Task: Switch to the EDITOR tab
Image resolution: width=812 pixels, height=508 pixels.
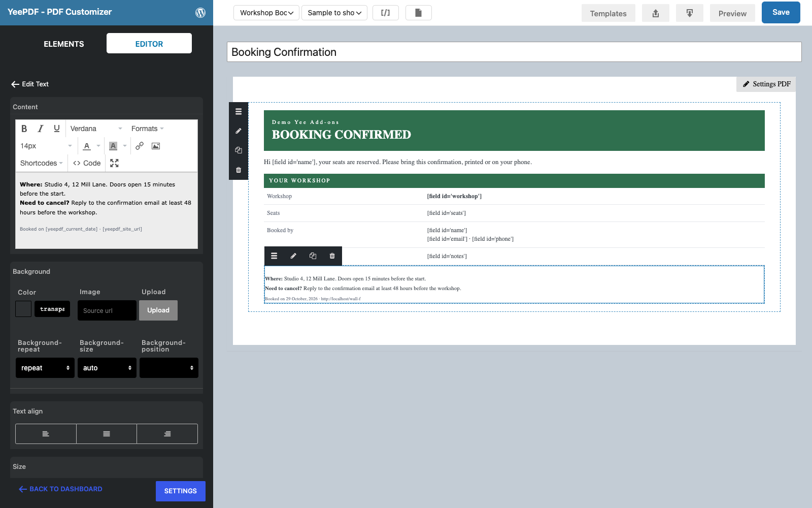Action: (149, 44)
